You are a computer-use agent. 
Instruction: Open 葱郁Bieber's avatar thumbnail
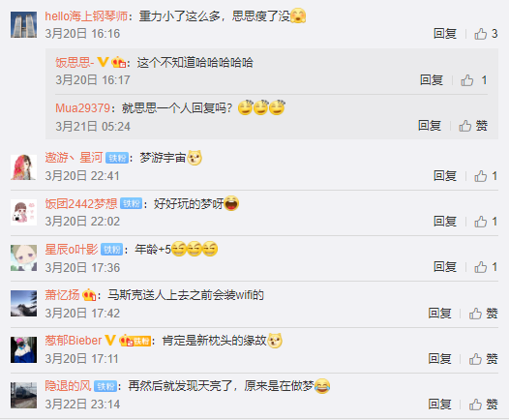pyautogui.click(x=23, y=350)
